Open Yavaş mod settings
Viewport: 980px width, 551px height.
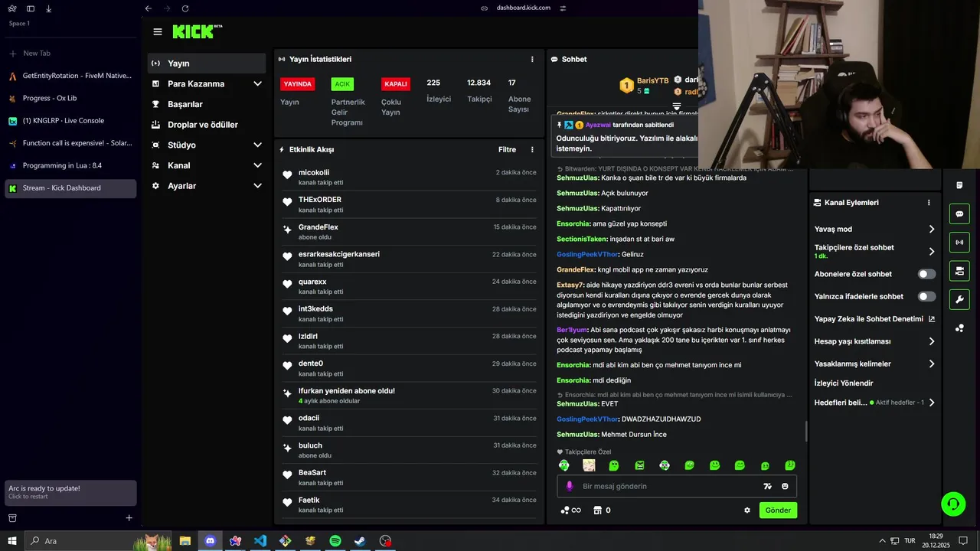874,229
